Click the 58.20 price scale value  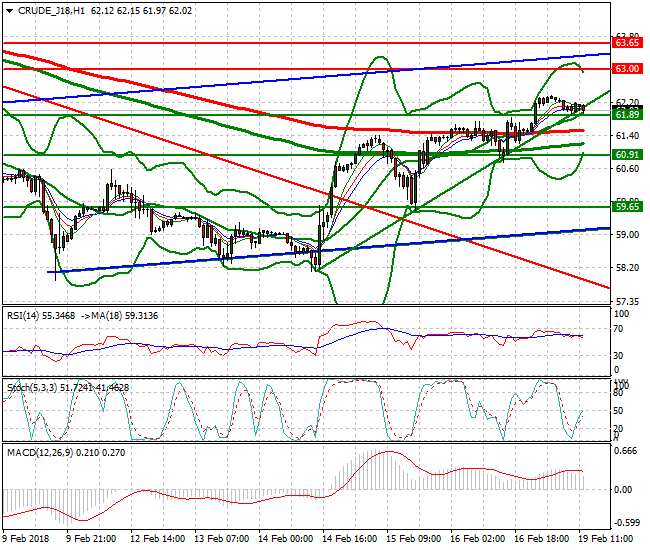point(627,268)
